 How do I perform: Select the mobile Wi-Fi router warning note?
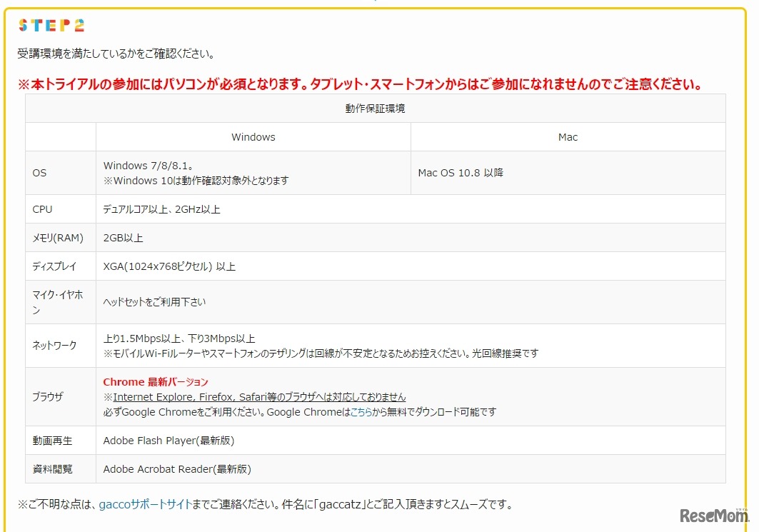321,353
